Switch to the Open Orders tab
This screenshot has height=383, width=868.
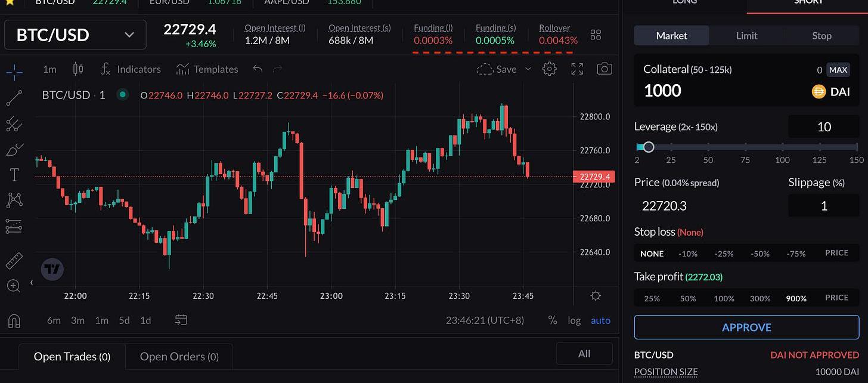coord(179,357)
